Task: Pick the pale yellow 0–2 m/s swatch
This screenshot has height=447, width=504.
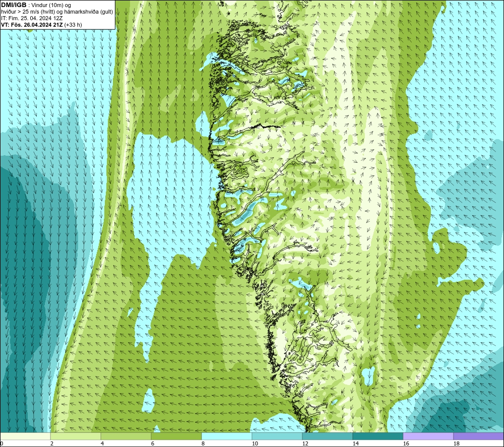Action: pos(25,436)
